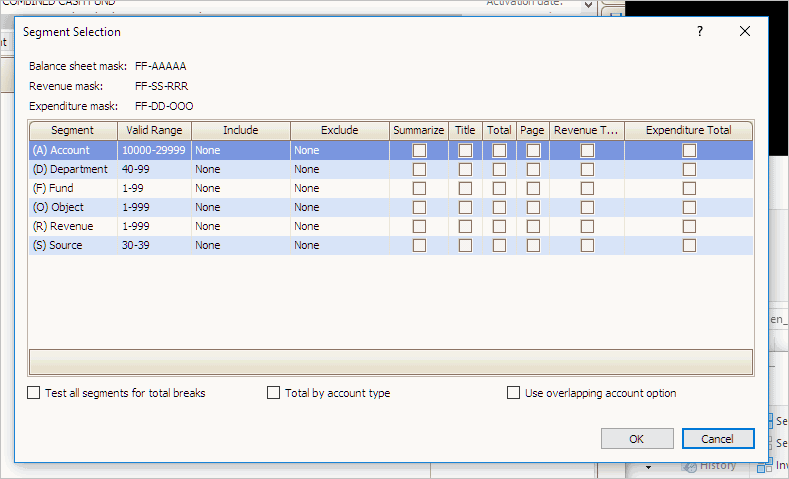This screenshot has height=479, width=789.
Task: Click Include cell for Fund row
Action: pyautogui.click(x=241, y=189)
